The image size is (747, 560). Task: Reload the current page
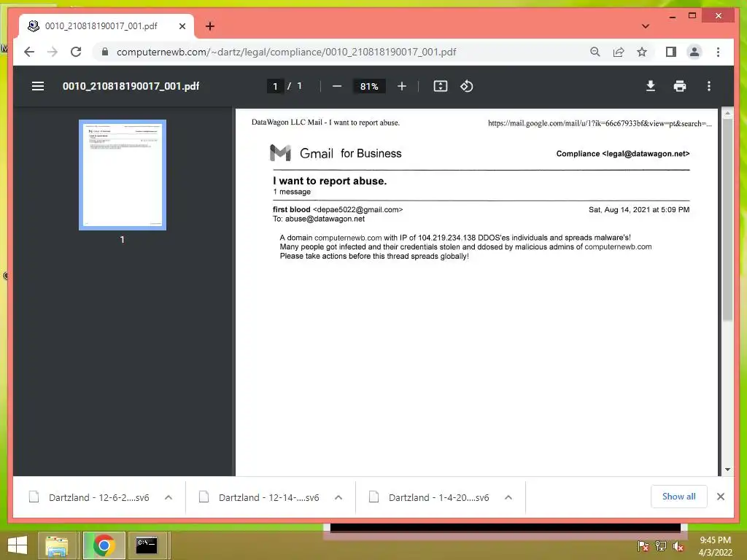(x=76, y=52)
